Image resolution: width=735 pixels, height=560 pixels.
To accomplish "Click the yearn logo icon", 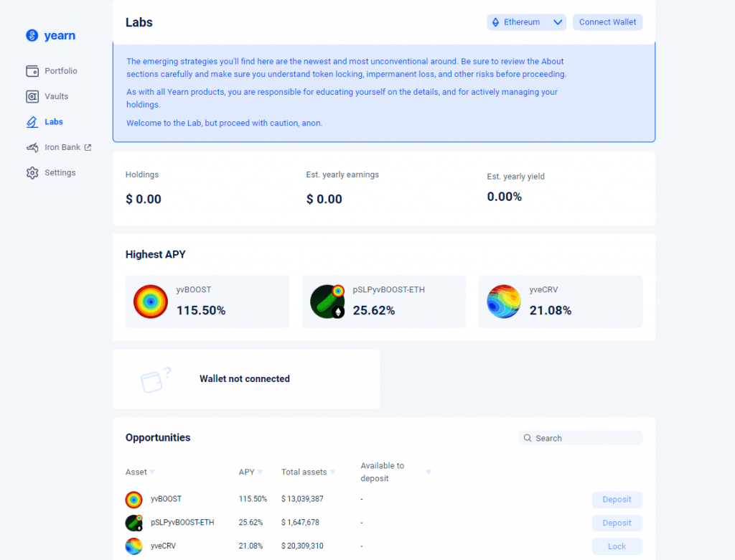I will [x=32, y=35].
